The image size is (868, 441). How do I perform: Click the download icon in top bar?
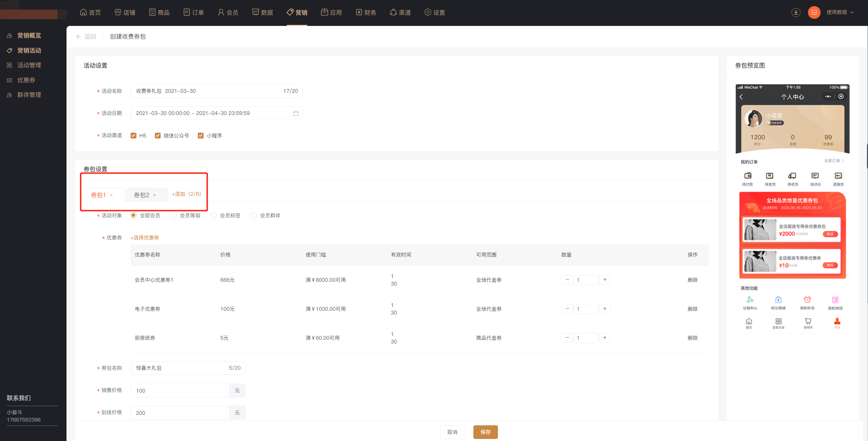point(796,13)
